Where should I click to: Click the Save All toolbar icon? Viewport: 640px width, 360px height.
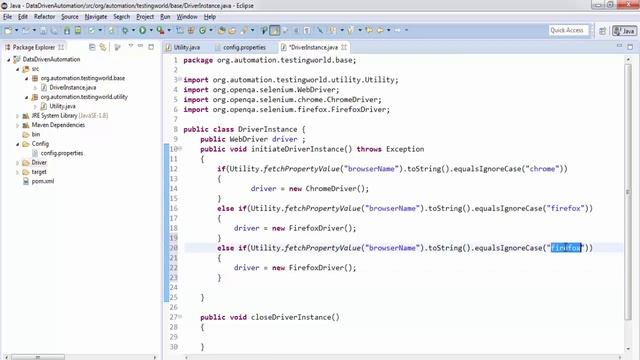pos(54,30)
